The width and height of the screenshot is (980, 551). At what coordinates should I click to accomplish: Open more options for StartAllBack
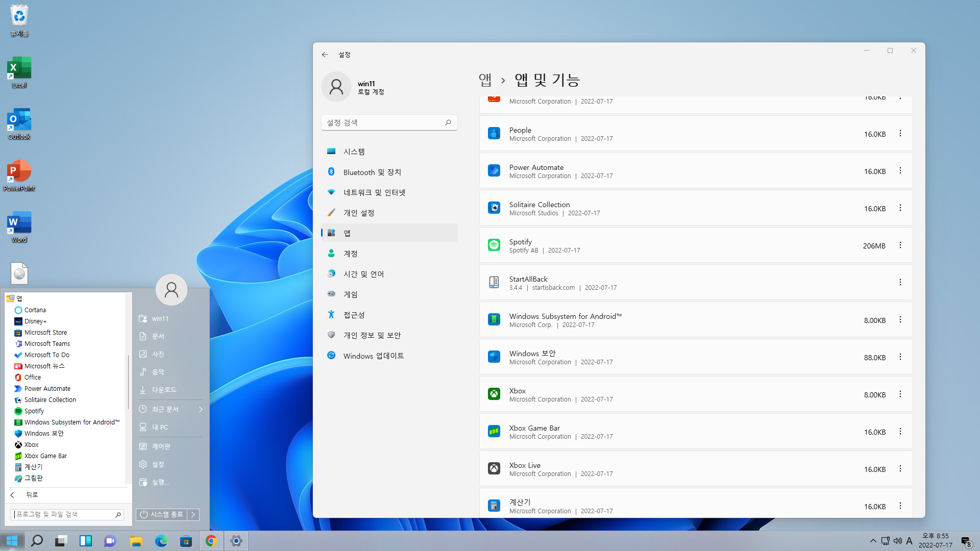coord(900,283)
